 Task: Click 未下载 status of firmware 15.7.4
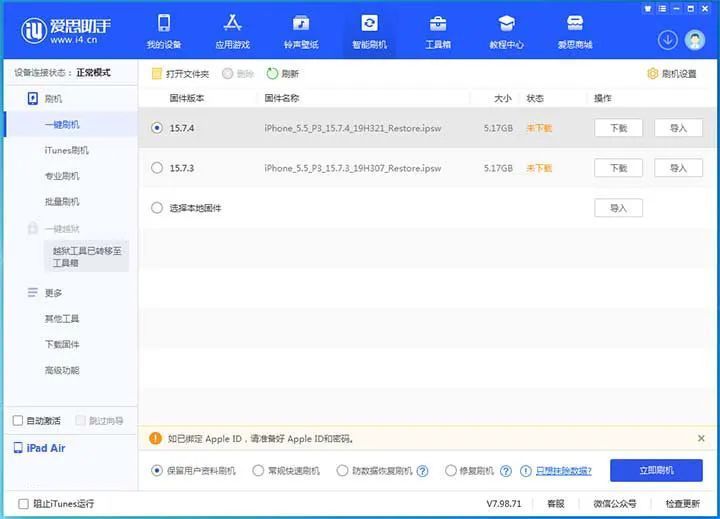539,128
